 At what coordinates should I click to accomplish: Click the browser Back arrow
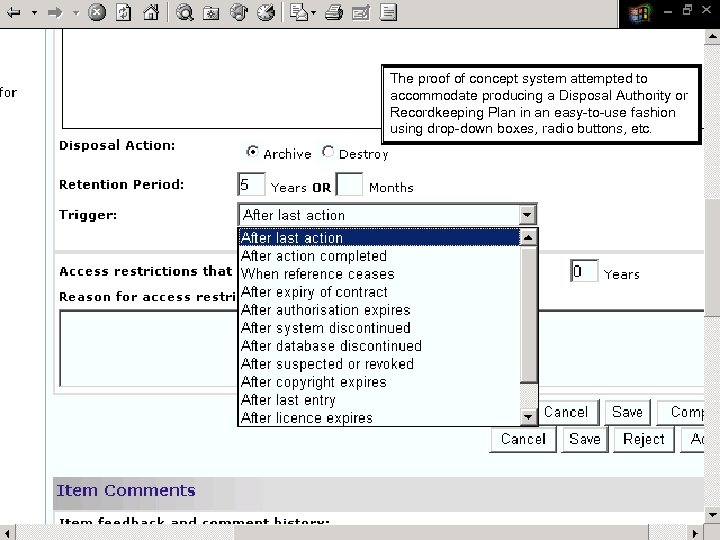(14, 12)
